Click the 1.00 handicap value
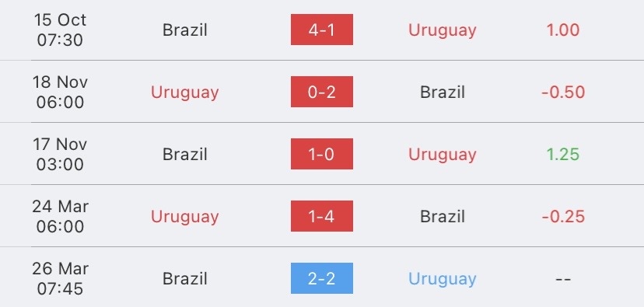This screenshot has width=644, height=307. (563, 30)
